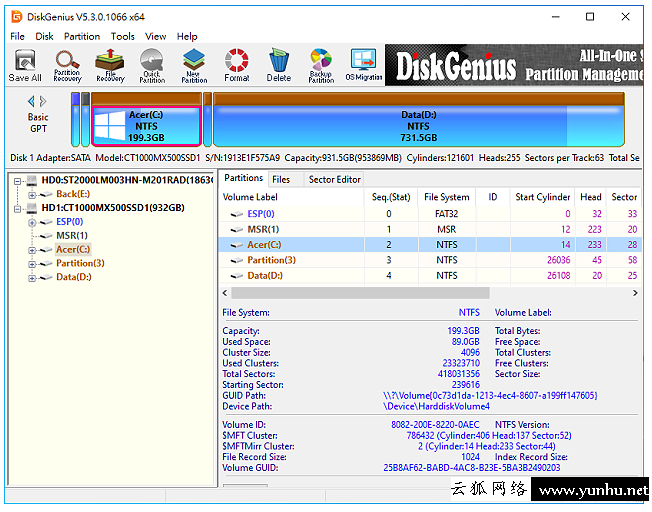This screenshot has height=512, width=652.
Task: Open the Disk menu
Action: pyautogui.click(x=44, y=37)
